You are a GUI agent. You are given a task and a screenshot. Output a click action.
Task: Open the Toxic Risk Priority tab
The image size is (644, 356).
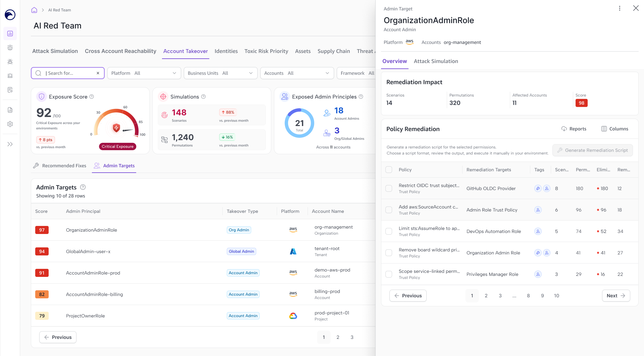click(266, 51)
